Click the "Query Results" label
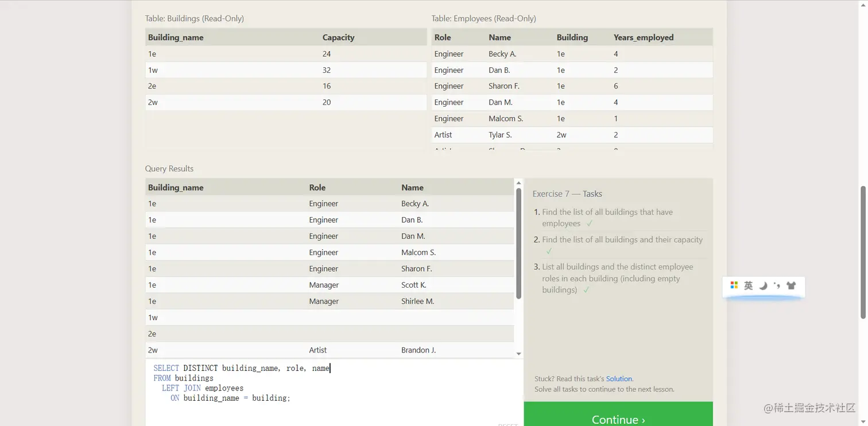The width and height of the screenshot is (868, 426). (x=169, y=169)
